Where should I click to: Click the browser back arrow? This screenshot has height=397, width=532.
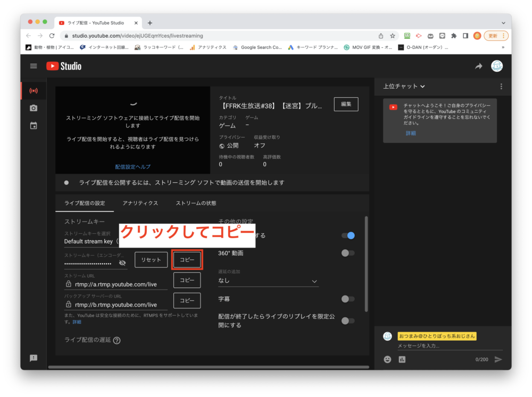click(29, 36)
